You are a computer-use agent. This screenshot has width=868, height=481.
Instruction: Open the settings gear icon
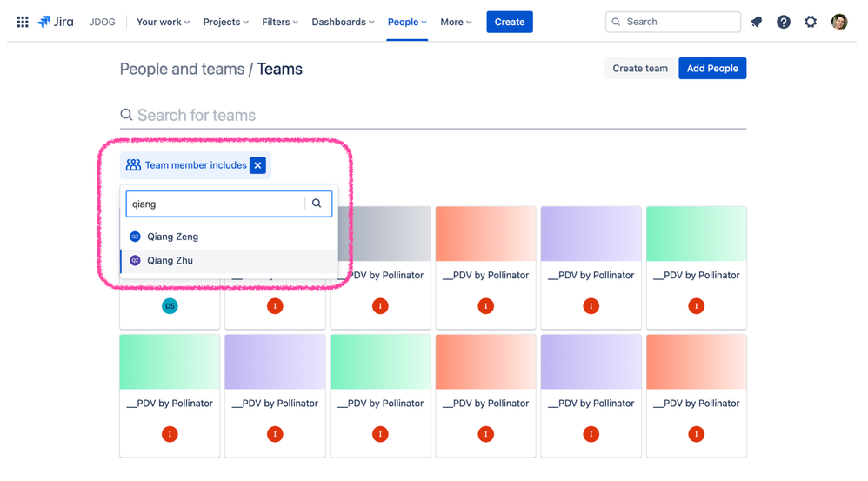[x=811, y=22]
